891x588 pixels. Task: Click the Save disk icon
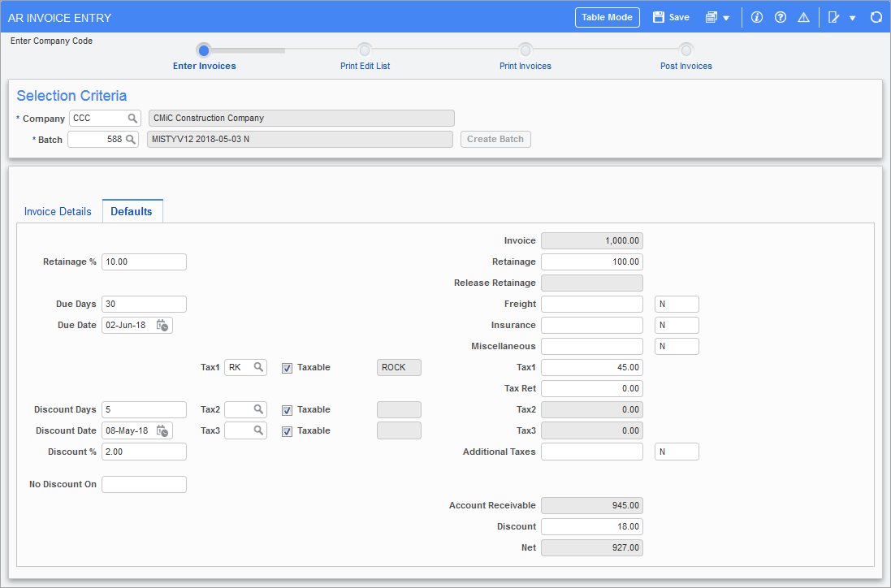[x=659, y=18]
